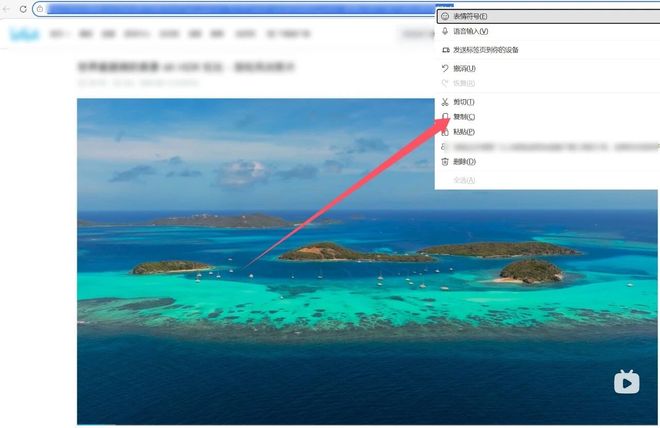The width and height of the screenshot is (660, 428).
Task: Click the highlighted URL in address bar
Action: [230, 9]
